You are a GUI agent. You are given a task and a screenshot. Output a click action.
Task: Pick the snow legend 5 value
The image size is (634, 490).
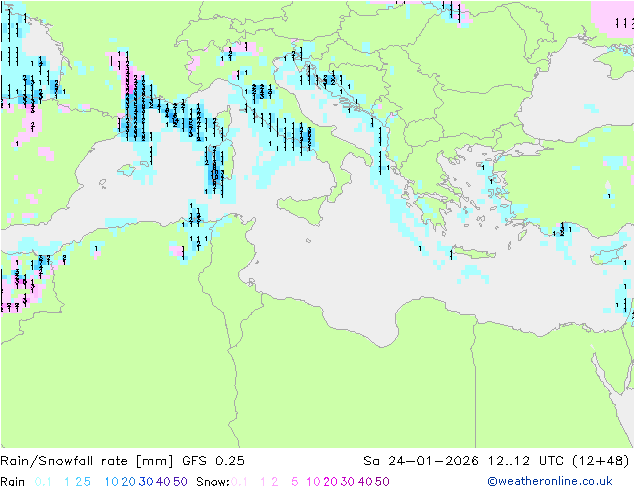point(295,482)
